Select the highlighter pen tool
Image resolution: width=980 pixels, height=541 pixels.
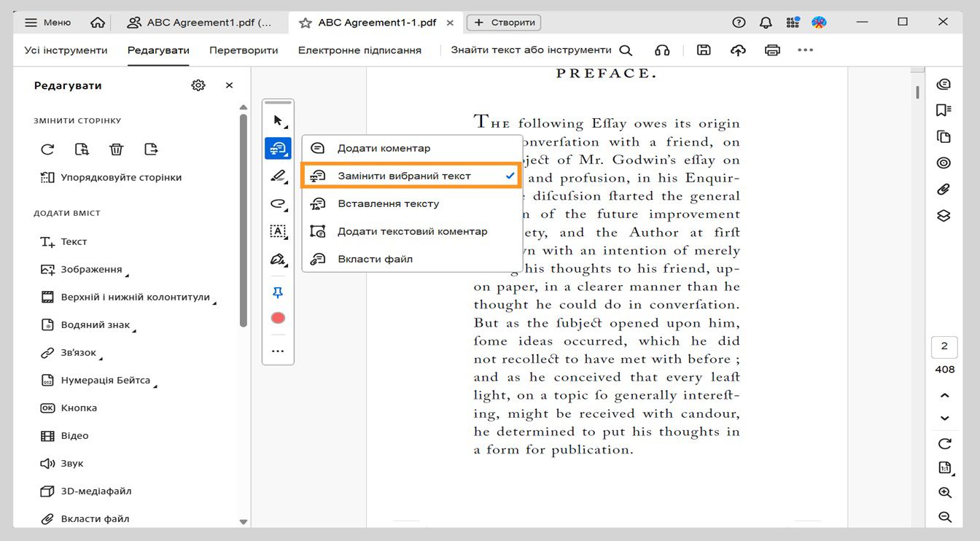278,176
